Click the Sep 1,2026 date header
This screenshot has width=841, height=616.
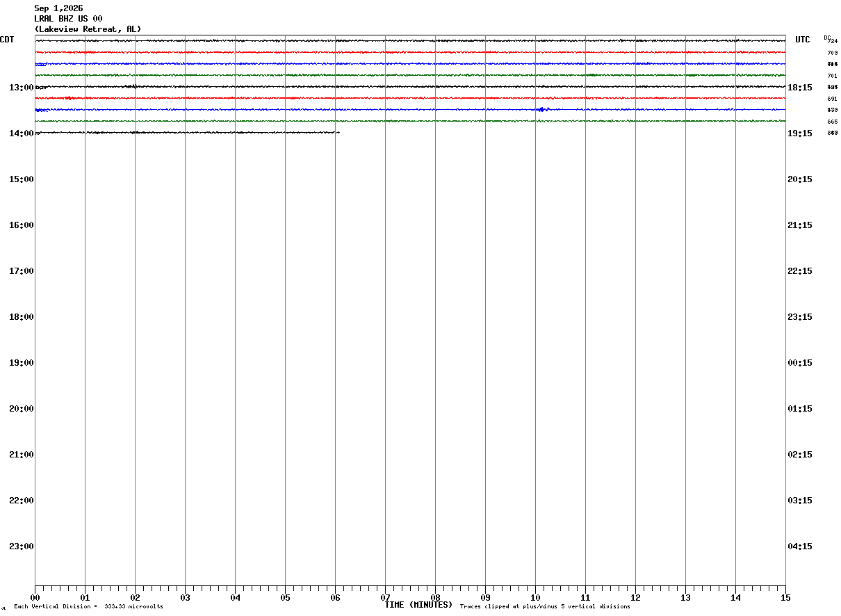click(58, 8)
